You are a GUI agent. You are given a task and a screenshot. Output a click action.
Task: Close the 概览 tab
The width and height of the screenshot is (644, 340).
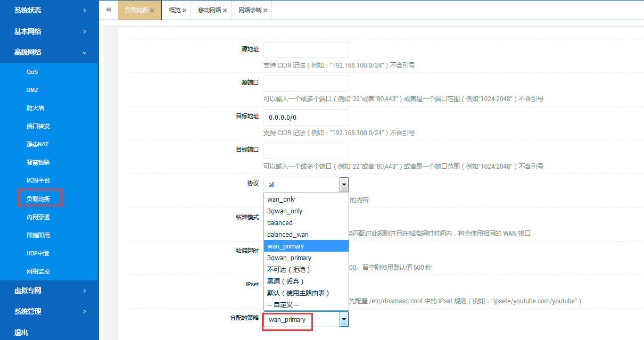[185, 11]
